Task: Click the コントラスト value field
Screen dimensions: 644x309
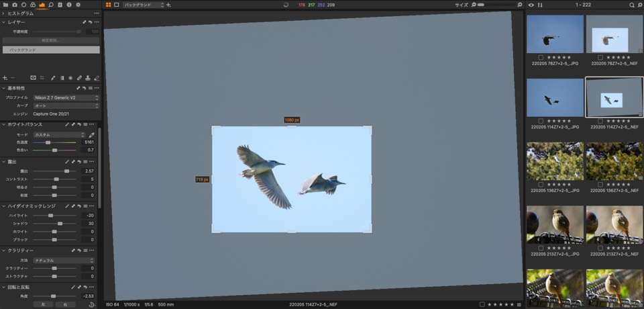Action: click(88, 179)
